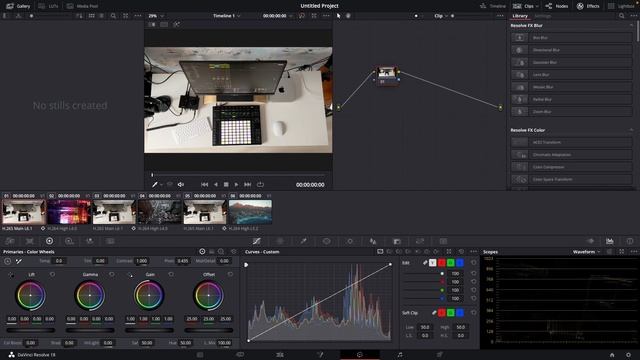Image resolution: width=640 pixels, height=360 pixels.
Task: Click the Lift master wheel slider
Action: pos(31,330)
